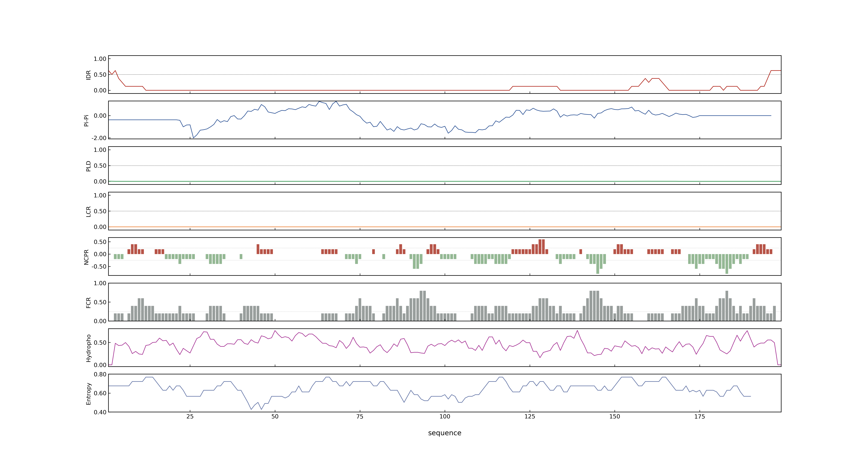
Task: Click the 0.50 tick of the IDR panel
Action: 100,75
